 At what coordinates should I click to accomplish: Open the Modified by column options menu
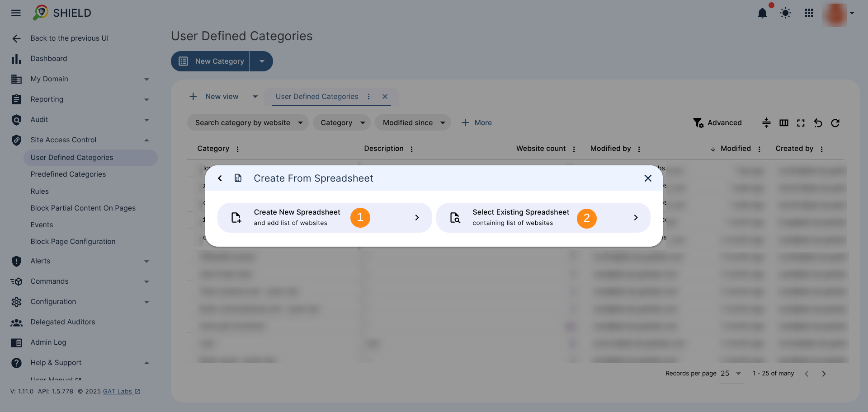point(639,149)
